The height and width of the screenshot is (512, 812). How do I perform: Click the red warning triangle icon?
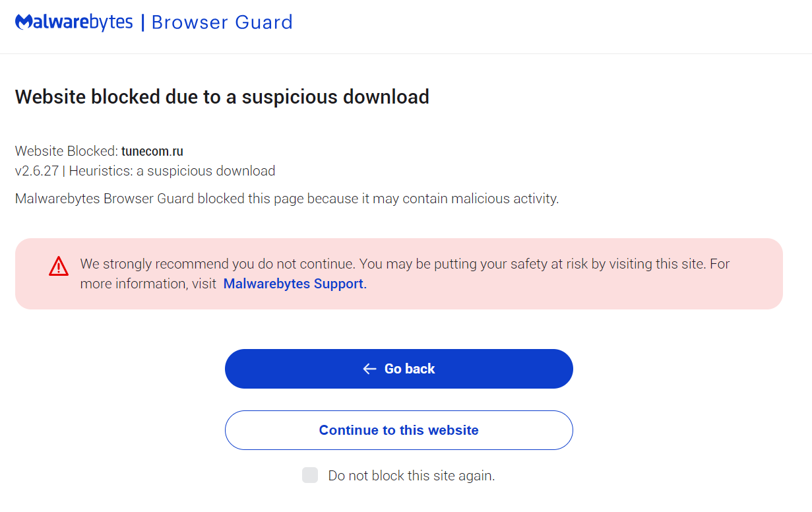click(59, 266)
